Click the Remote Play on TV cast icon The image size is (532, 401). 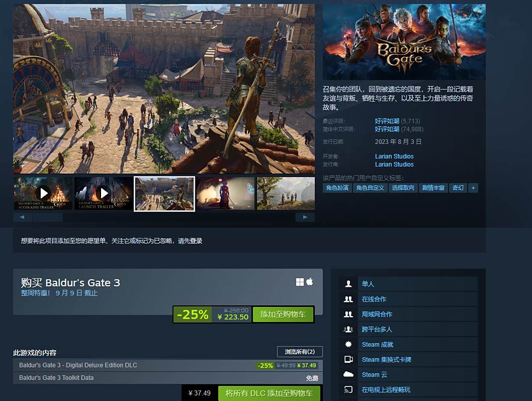(348, 389)
